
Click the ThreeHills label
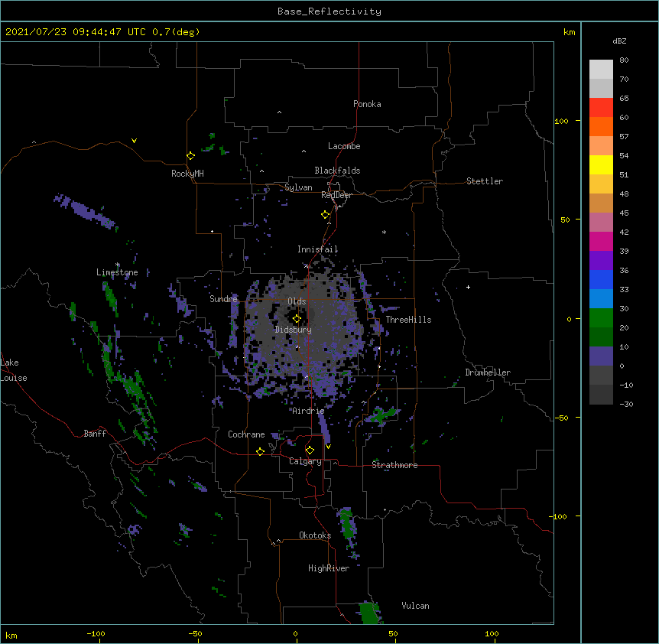pos(408,320)
